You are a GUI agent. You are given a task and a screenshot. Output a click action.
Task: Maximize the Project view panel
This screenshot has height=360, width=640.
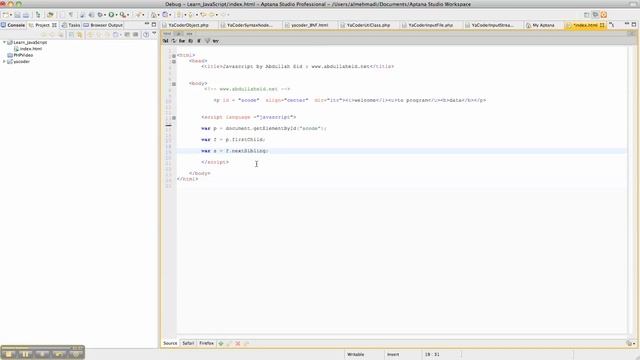(154, 24)
